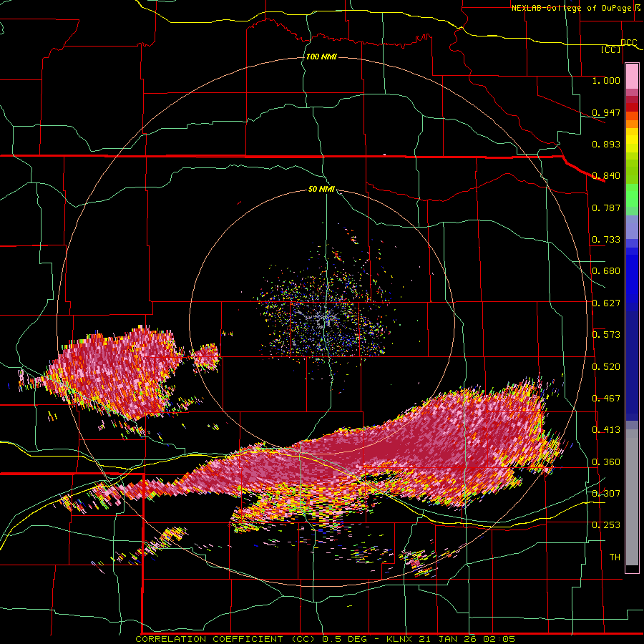The image size is (644, 644).
Task: Click the 50 NMI range ring label
Action: point(321,190)
